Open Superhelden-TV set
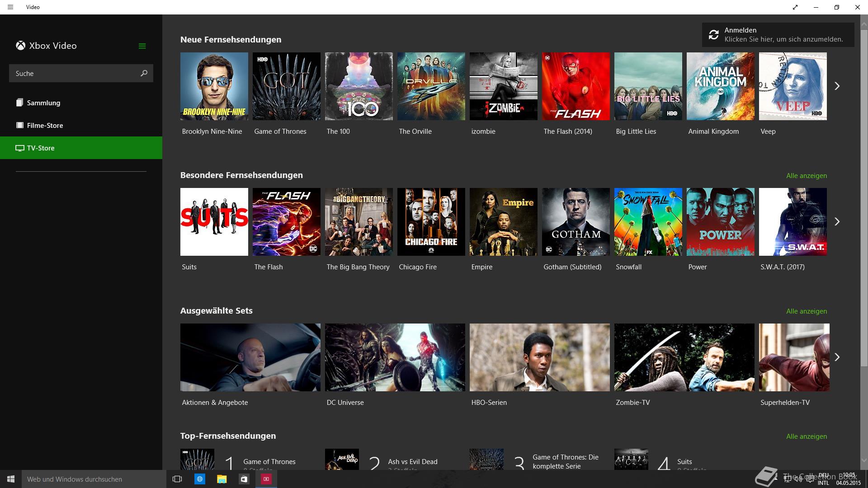The width and height of the screenshot is (868, 488). pos(794,357)
